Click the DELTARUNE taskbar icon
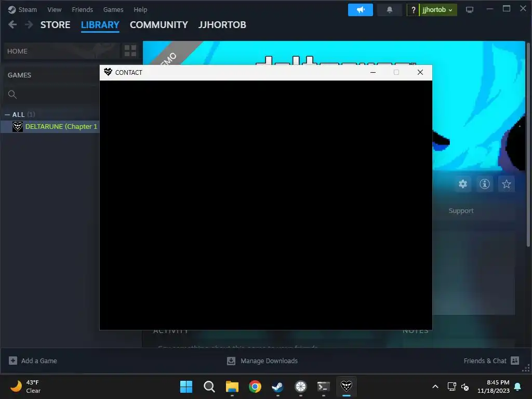 347,387
